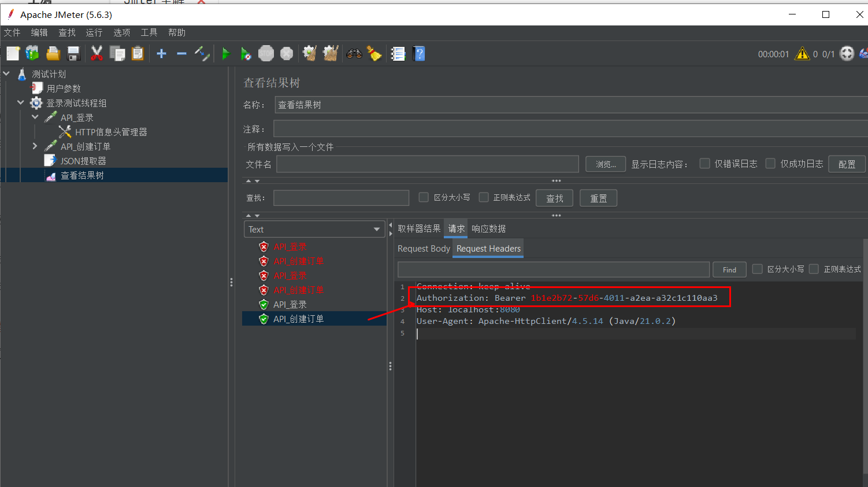Image resolution: width=868 pixels, height=487 pixels.
Task: Click the binoculars Search icon
Action: click(x=354, y=54)
